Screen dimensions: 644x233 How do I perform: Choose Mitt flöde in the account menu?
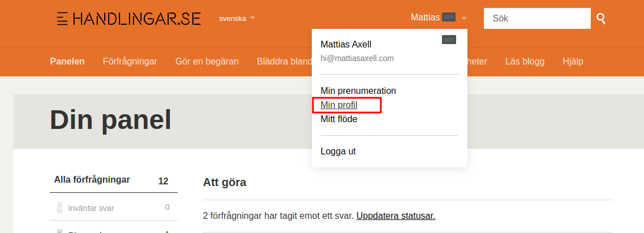339,119
